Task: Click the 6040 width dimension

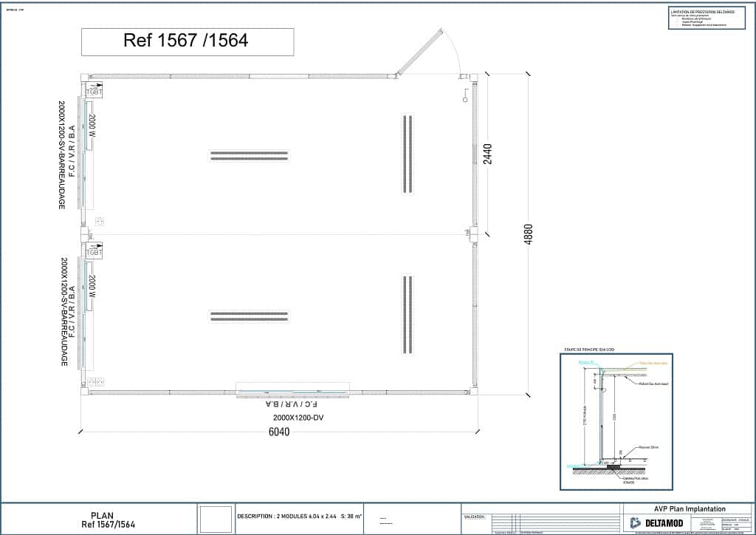Action: (x=280, y=432)
